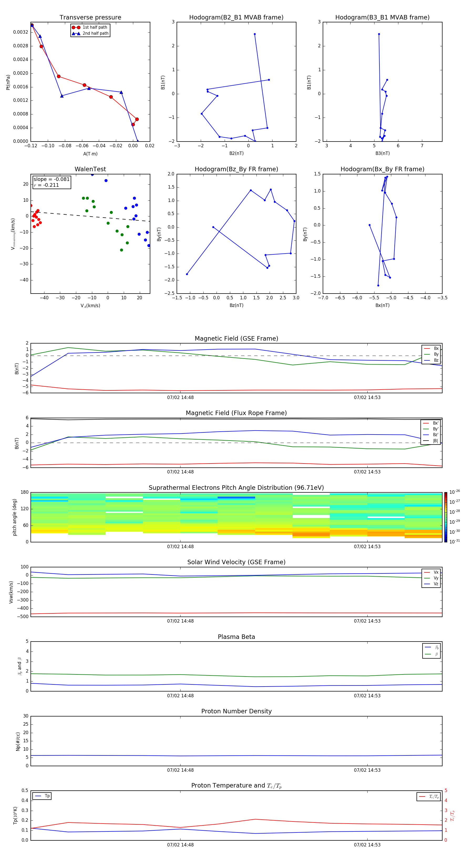The width and height of the screenshot is (473, 868).
Task: Click the Tp legend box in Proton Temperature plot
Action: 42,796
